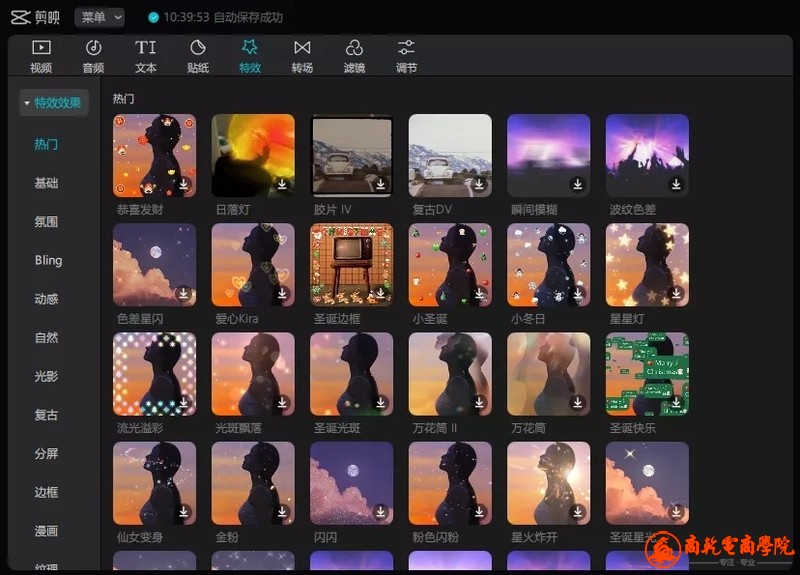Open the 滤镜 filters tab

coord(354,56)
